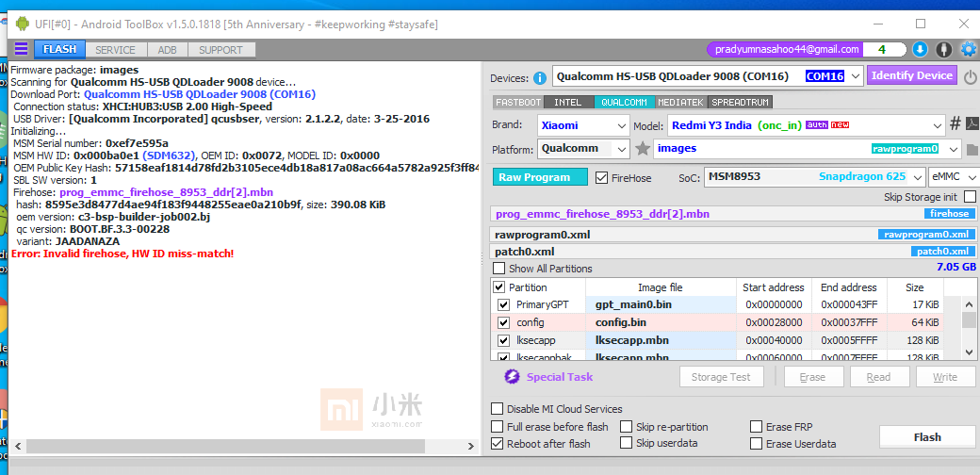Open the PDF document icon beside Model
This screenshot has width=980, height=475.
(x=972, y=123)
